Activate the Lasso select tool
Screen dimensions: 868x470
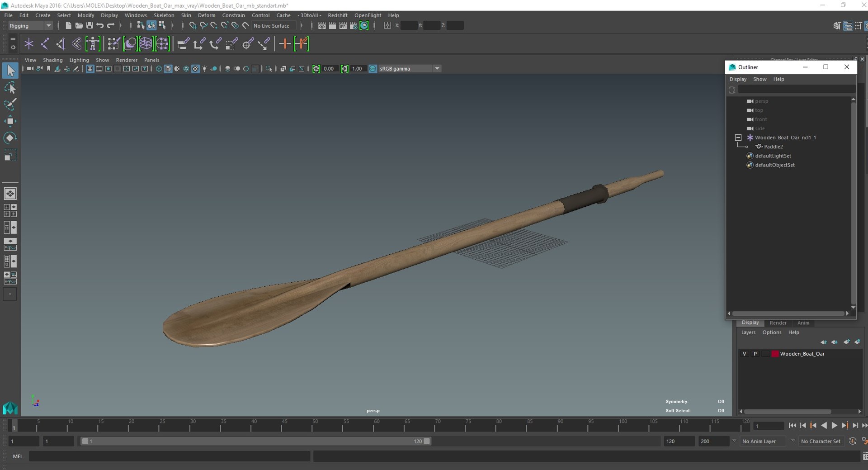[x=10, y=88]
